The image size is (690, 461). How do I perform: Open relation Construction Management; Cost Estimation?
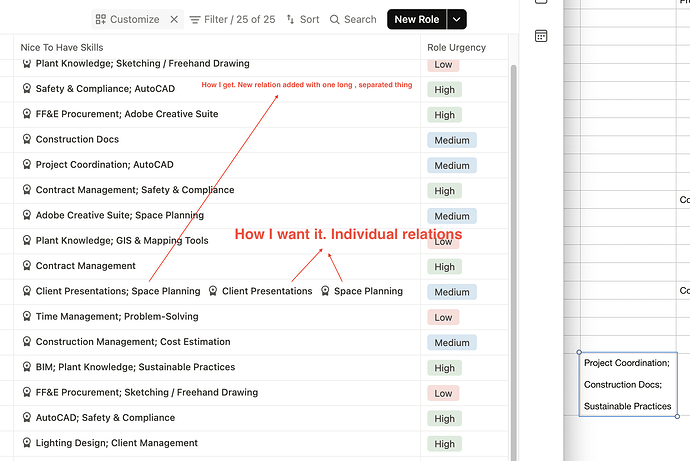(133, 341)
